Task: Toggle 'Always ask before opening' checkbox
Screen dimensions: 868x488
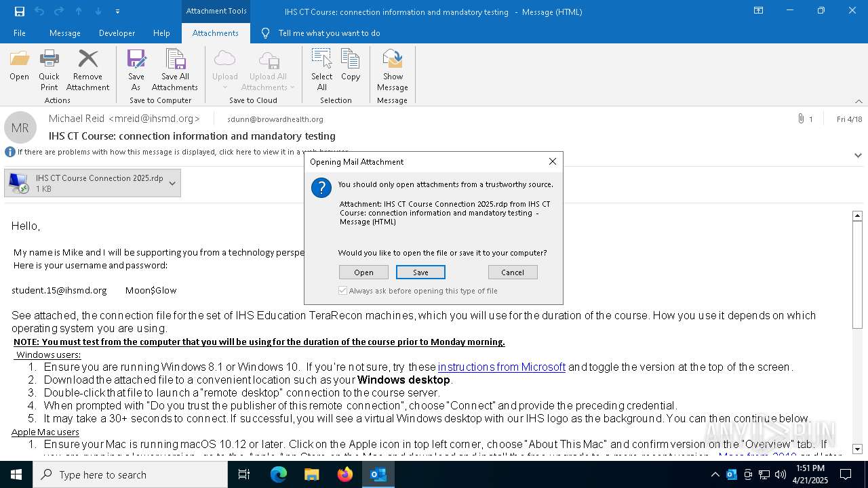Action: click(343, 291)
